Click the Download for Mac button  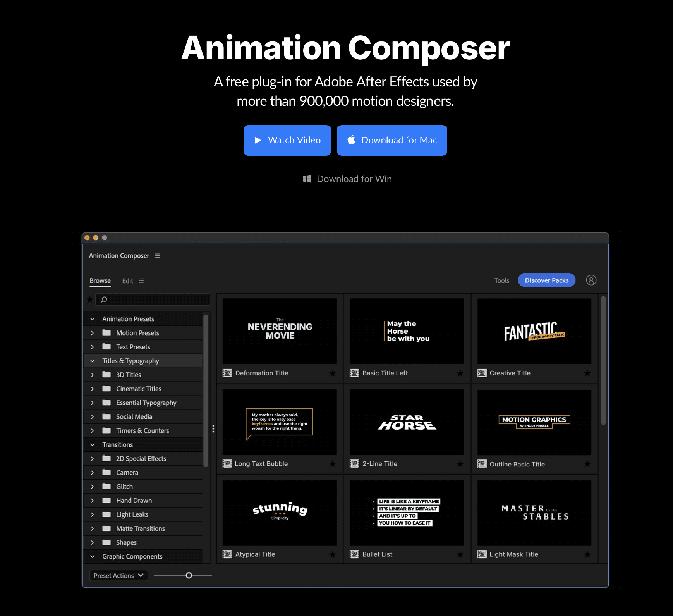[x=392, y=140]
